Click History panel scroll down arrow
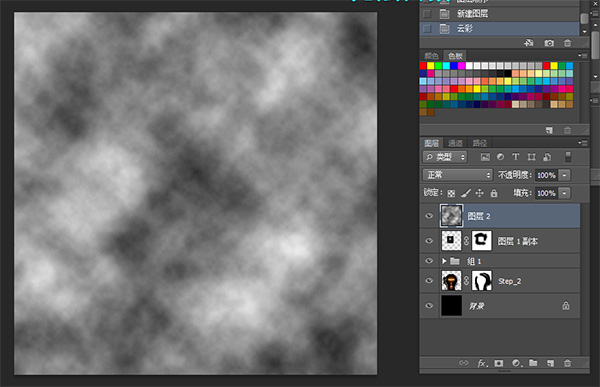The height and width of the screenshot is (387, 600). tap(584, 32)
